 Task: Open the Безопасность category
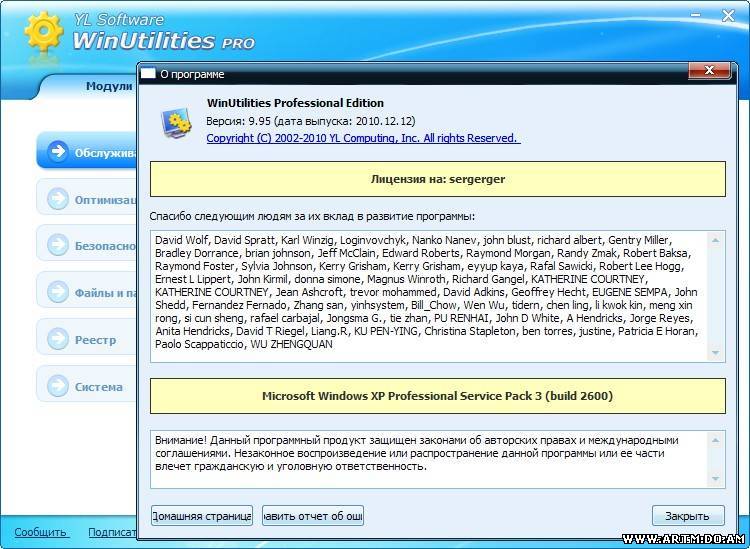pos(87,244)
